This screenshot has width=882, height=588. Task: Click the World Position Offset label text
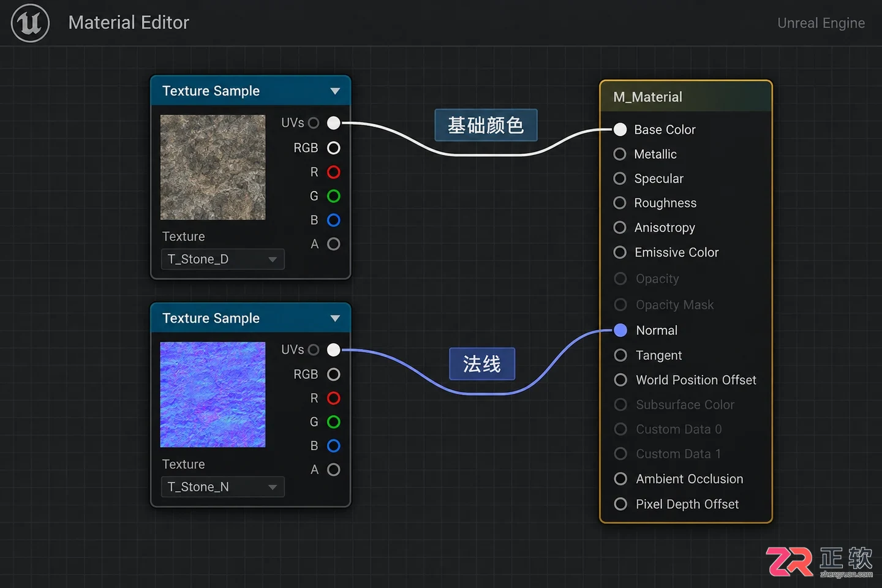pyautogui.click(x=696, y=380)
